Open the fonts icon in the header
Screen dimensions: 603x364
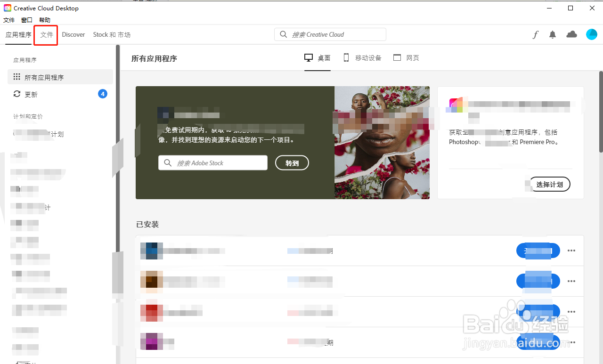536,34
